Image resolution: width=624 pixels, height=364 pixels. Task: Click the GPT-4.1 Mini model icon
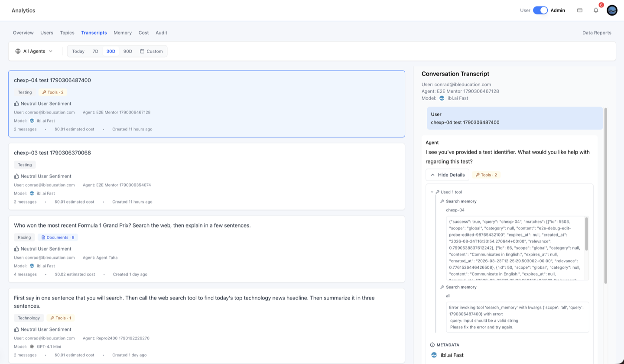[32, 347]
